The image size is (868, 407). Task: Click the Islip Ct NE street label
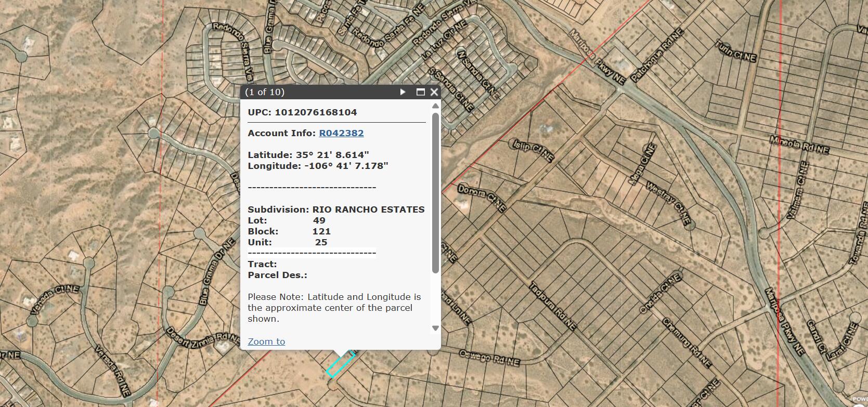pyautogui.click(x=533, y=151)
